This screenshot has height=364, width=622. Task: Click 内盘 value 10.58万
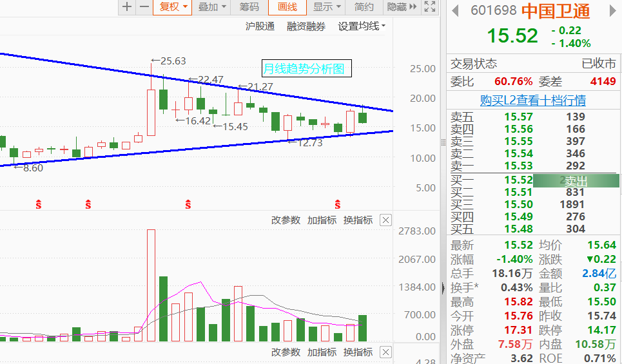[596, 345]
